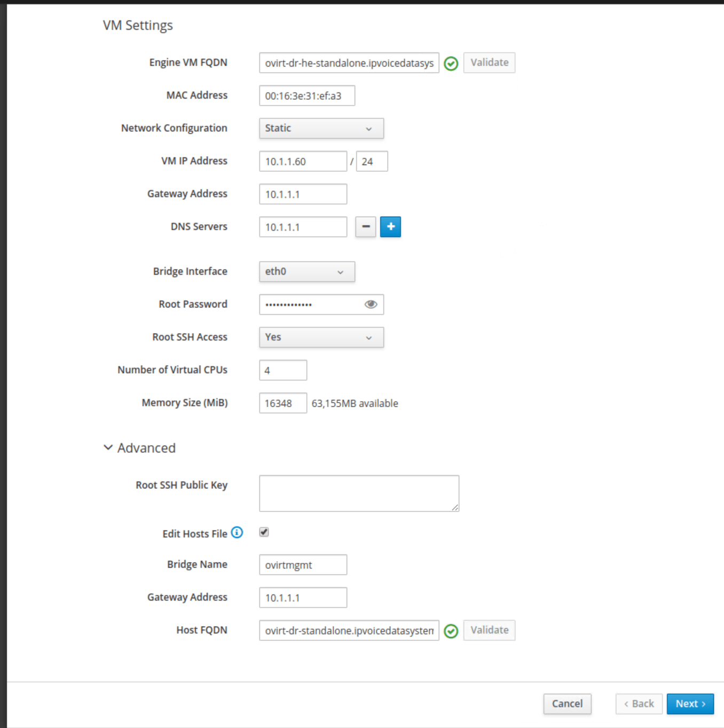
Task: Click the plus button to add DNS server
Action: [390, 227]
